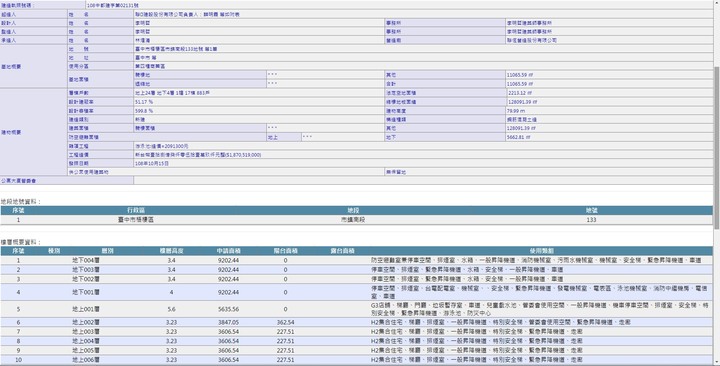Click the 層別 column header
This screenshot has height=366, width=720.
pos(107,251)
